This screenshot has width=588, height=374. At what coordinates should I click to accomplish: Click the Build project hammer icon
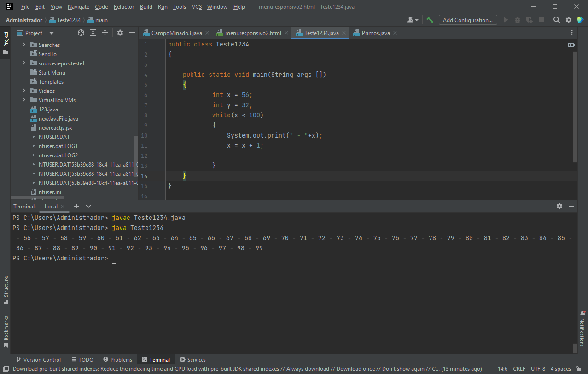pyautogui.click(x=430, y=20)
